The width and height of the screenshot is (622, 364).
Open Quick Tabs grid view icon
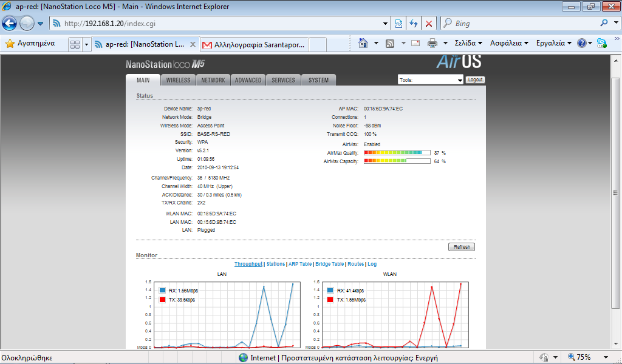(75, 44)
